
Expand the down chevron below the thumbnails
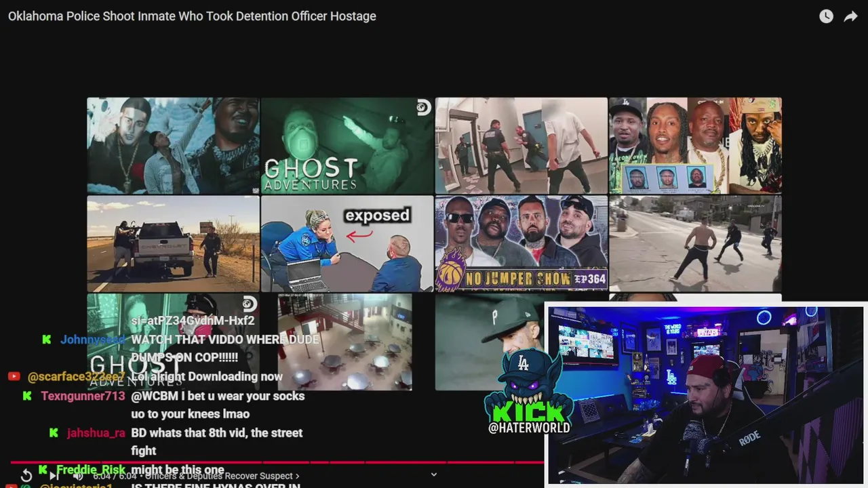tap(434, 474)
